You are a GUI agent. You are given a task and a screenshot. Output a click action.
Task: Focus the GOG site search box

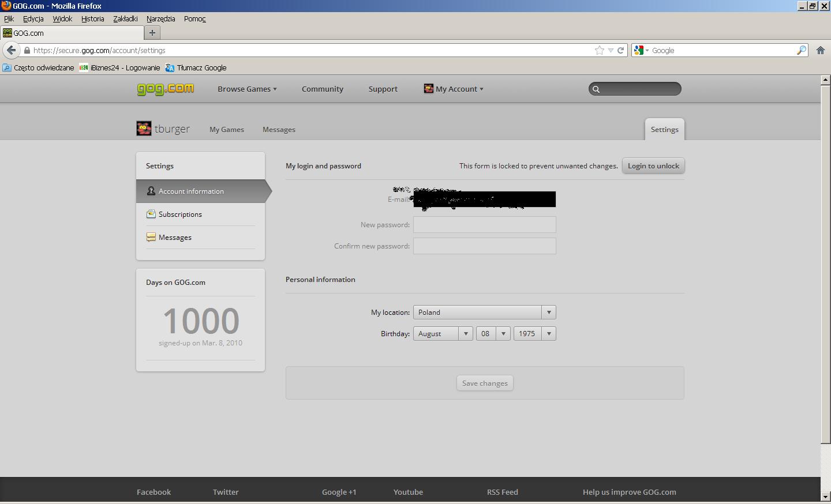pos(635,89)
